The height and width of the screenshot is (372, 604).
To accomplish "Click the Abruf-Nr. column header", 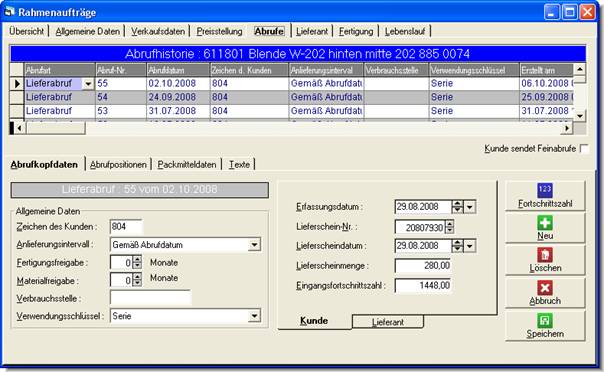I will click(x=121, y=70).
